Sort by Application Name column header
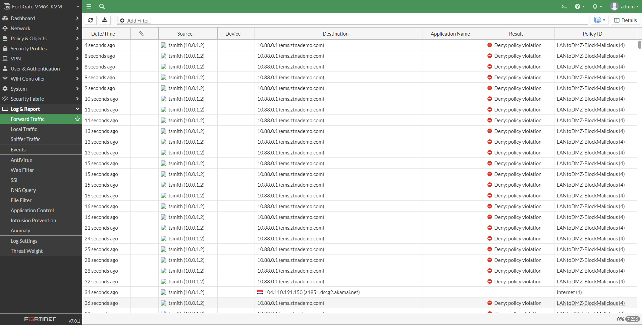 (453, 34)
